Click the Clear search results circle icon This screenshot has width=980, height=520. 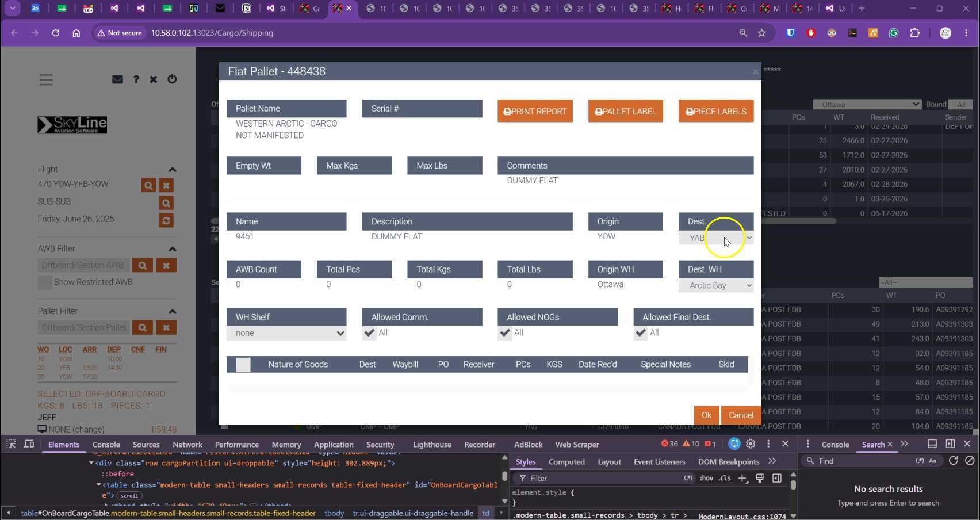point(970,461)
